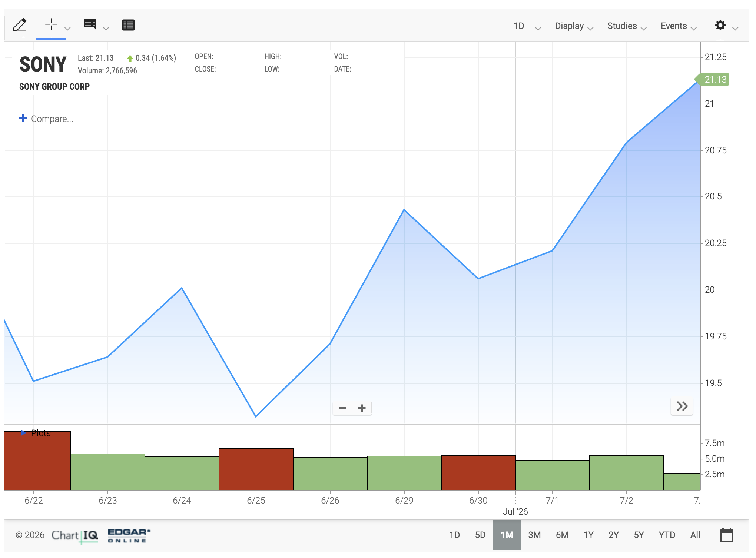Open the calendar date range picker
Image resolution: width=756 pixels, height=558 pixels.
[x=726, y=535]
